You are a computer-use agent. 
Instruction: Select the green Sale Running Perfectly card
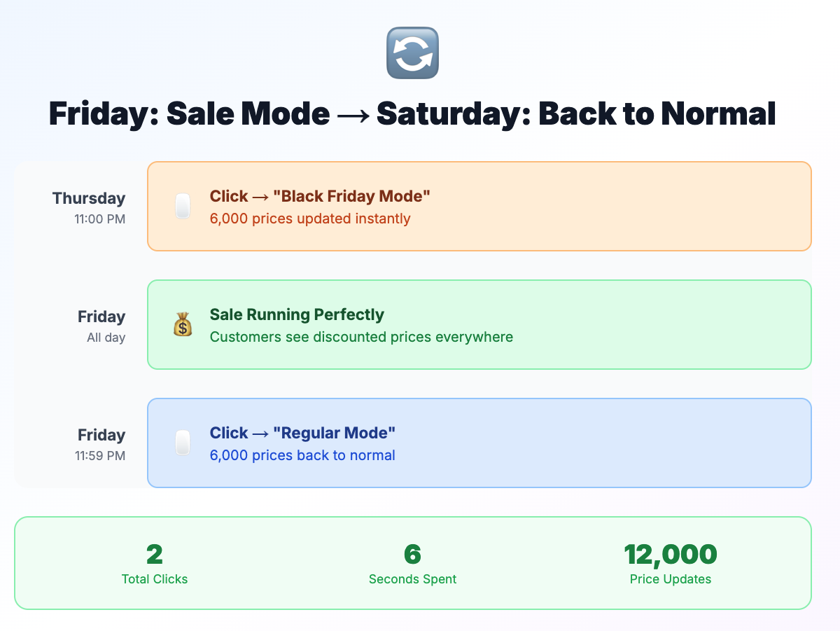[x=479, y=324]
